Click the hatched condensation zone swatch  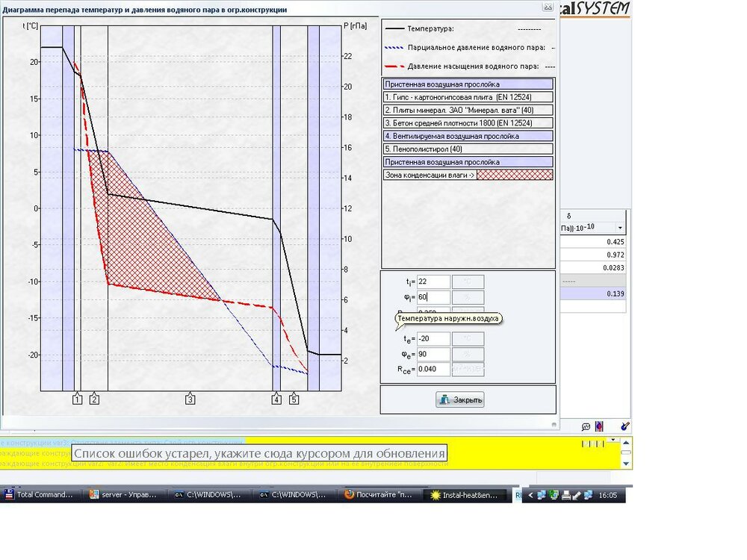coord(515,175)
